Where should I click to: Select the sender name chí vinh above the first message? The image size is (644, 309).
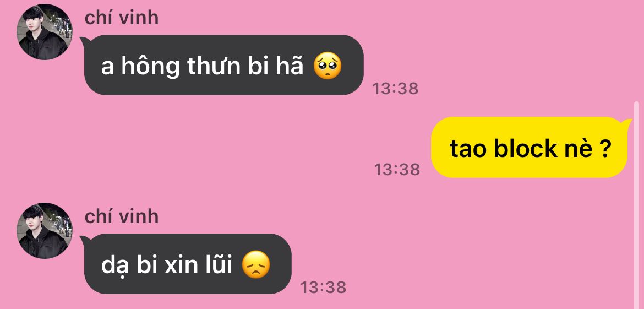point(122,18)
